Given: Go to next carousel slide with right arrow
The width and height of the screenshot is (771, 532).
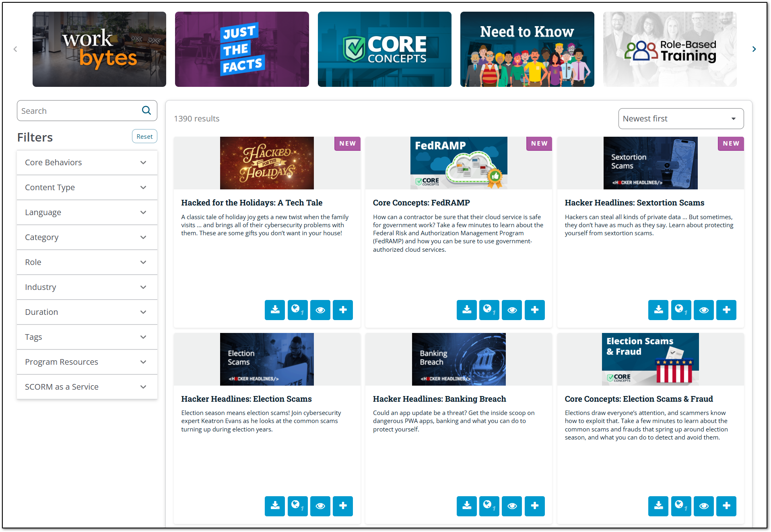Looking at the screenshot, I should [x=754, y=49].
